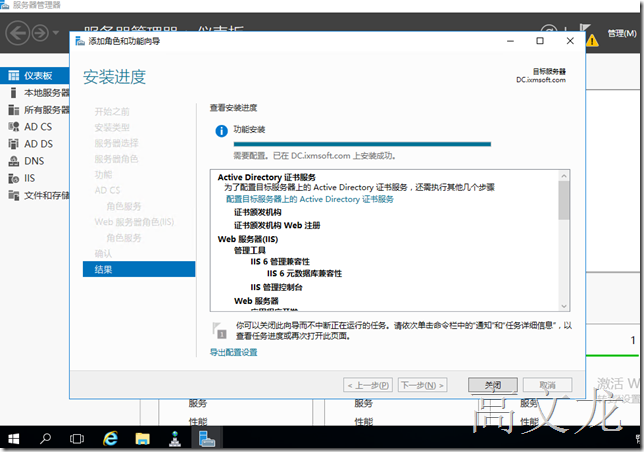This screenshot has height=452, width=644.
Task: Click the back arrow in Server Manager
Action: [17, 33]
